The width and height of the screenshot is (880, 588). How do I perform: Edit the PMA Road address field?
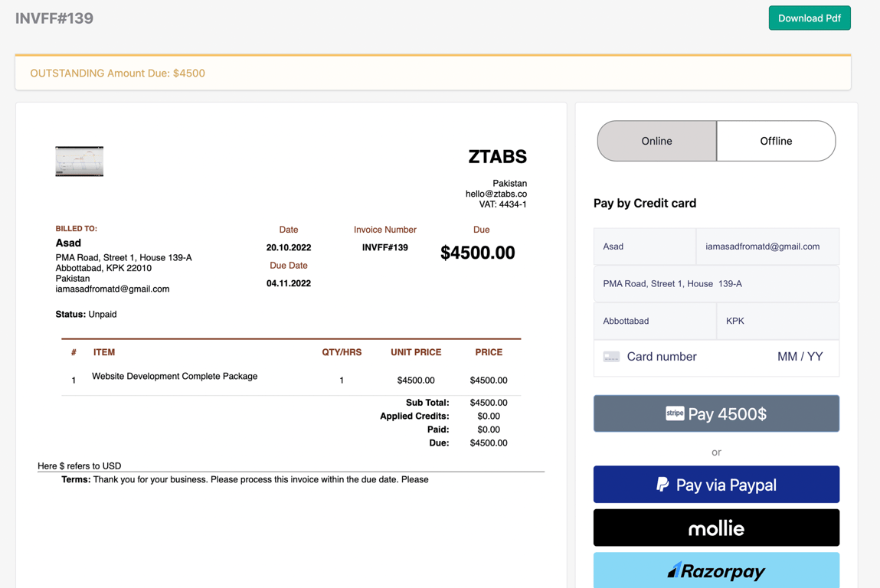point(716,284)
